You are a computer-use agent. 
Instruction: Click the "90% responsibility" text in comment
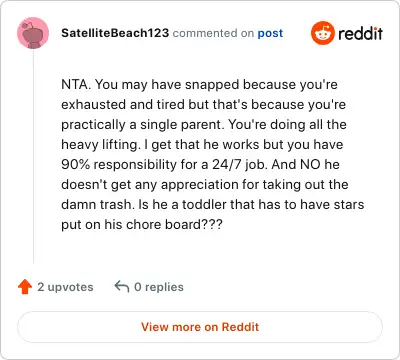119,164
